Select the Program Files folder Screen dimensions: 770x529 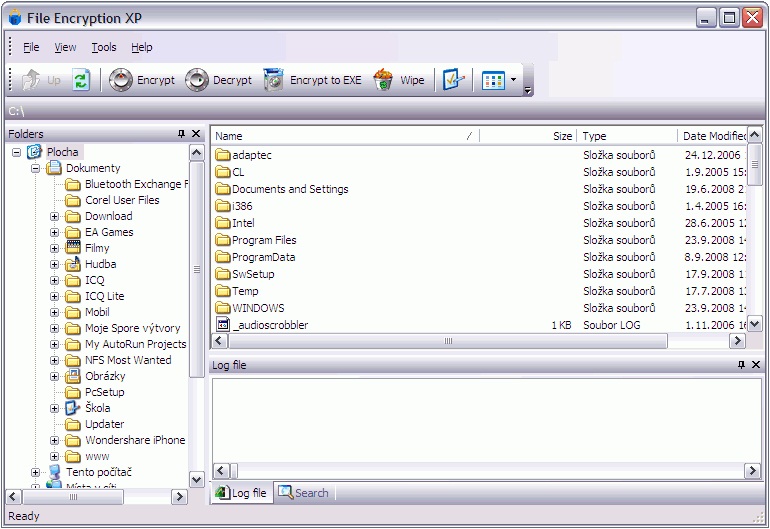tap(264, 240)
